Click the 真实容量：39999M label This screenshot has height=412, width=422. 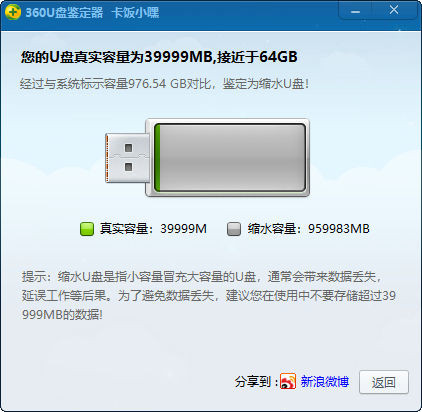pos(153,229)
